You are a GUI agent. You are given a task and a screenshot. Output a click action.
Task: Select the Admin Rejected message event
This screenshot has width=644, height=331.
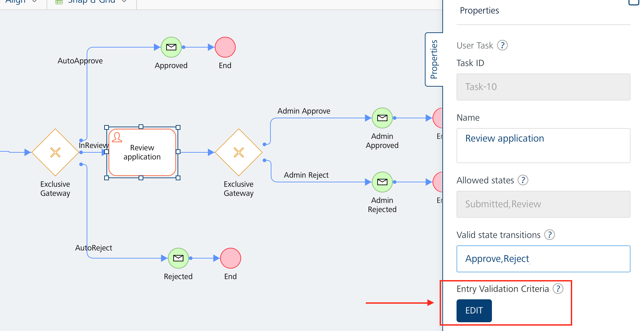(x=382, y=182)
